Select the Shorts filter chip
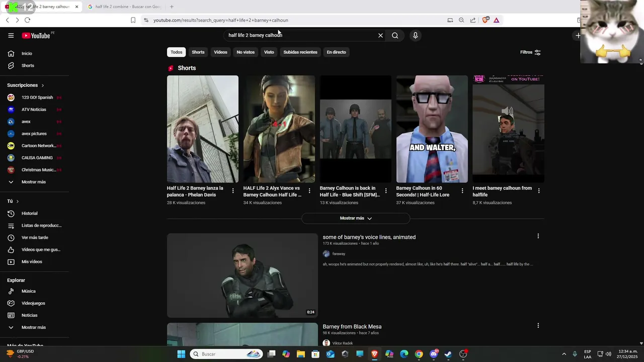The width and height of the screenshot is (644, 362). click(198, 52)
